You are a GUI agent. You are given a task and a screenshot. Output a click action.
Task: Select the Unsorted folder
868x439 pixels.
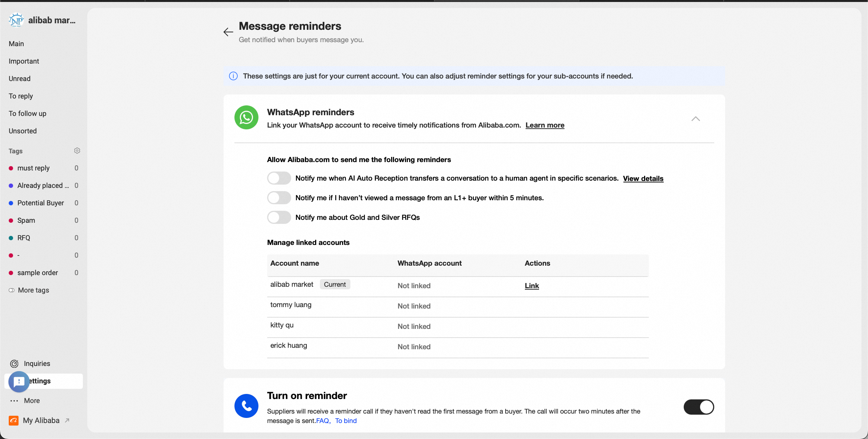23,131
